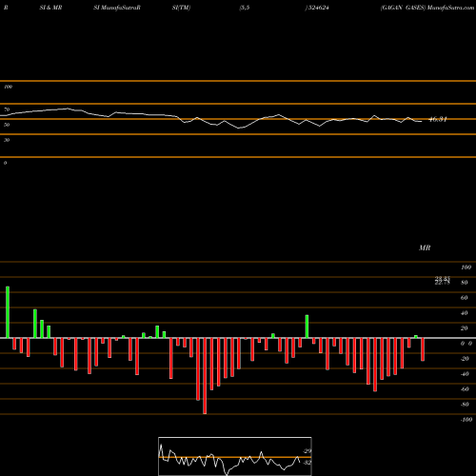Viewport: 476px width, 476px height.
Task: Select the tallest green bar at histogram start
Action: tap(8, 312)
